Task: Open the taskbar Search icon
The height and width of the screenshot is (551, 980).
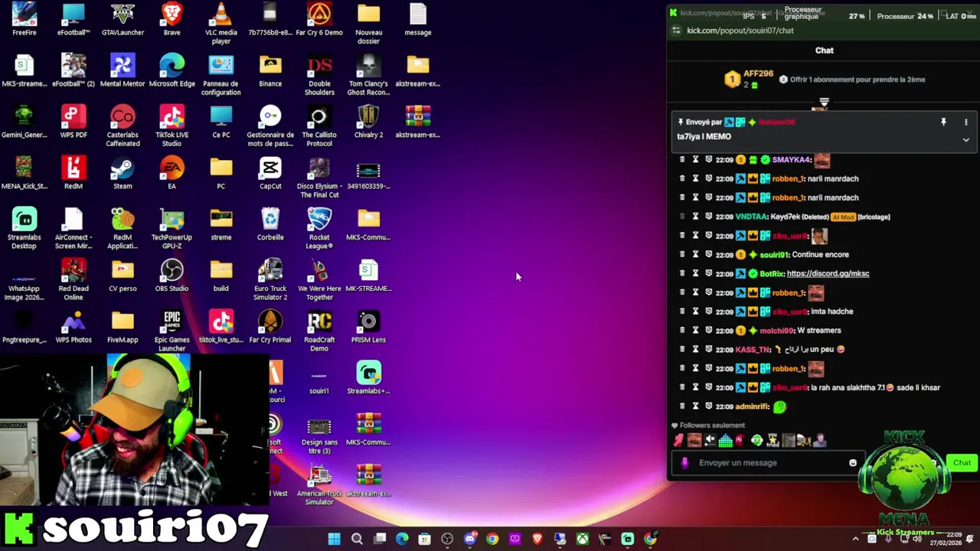Action: point(357,539)
